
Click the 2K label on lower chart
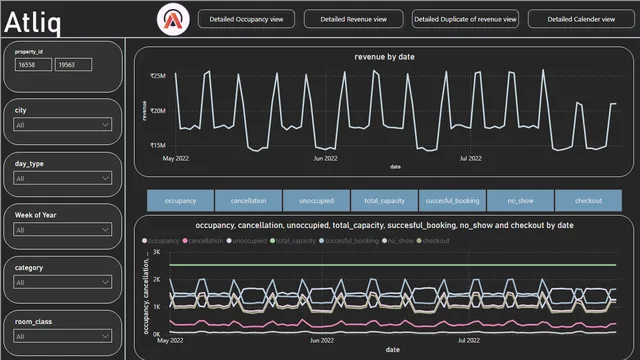click(x=156, y=280)
